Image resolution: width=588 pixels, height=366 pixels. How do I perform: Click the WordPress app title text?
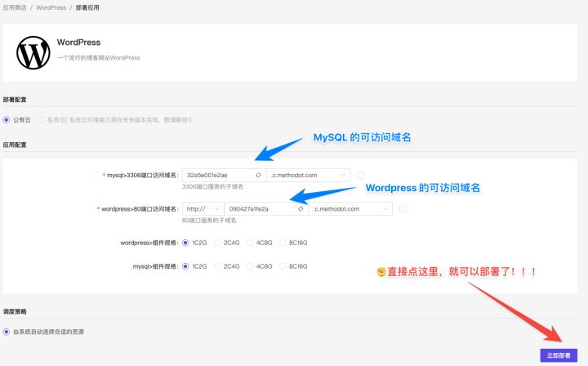[78, 42]
